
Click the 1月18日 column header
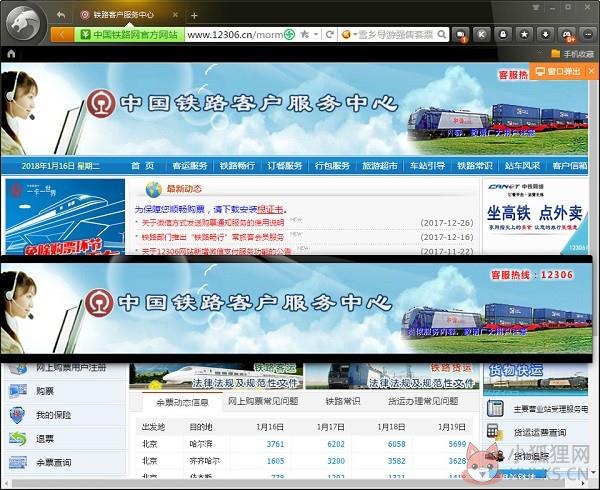click(x=391, y=427)
